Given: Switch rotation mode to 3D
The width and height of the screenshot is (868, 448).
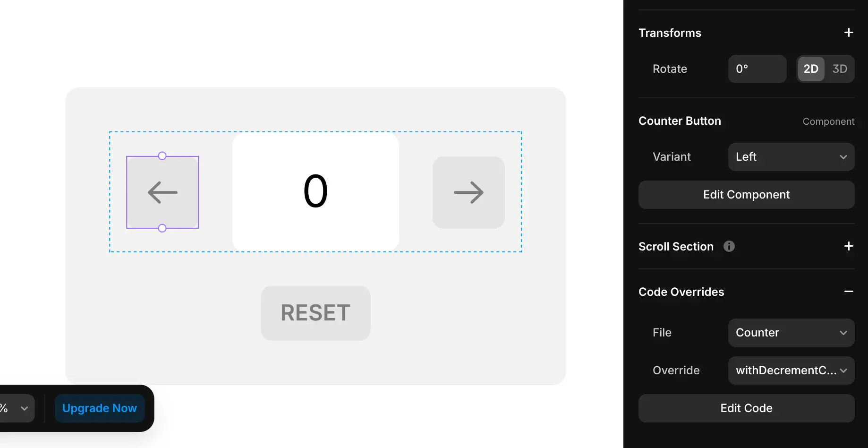Looking at the screenshot, I should coord(839,69).
